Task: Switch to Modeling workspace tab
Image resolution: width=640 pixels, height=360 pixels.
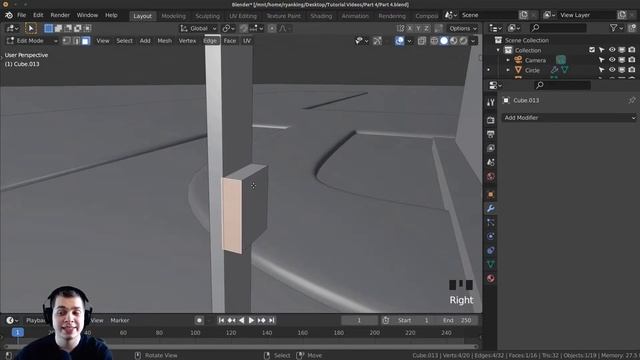Action: tap(173, 16)
